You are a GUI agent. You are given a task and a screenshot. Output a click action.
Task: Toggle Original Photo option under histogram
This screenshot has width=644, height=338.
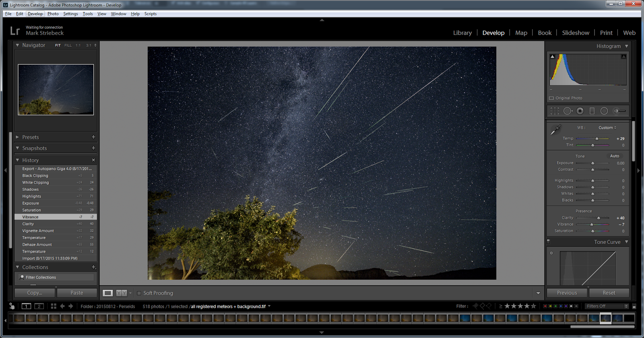tap(551, 98)
